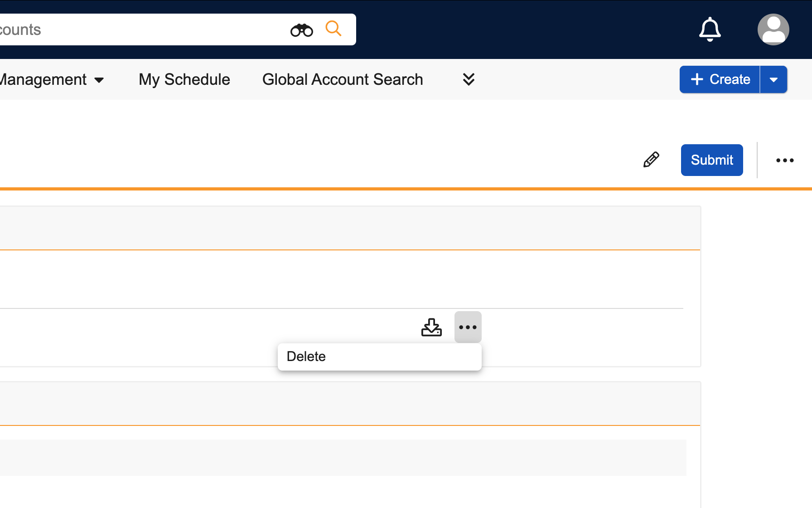
Task: Click the binoculars advanced search icon
Action: [x=301, y=30]
